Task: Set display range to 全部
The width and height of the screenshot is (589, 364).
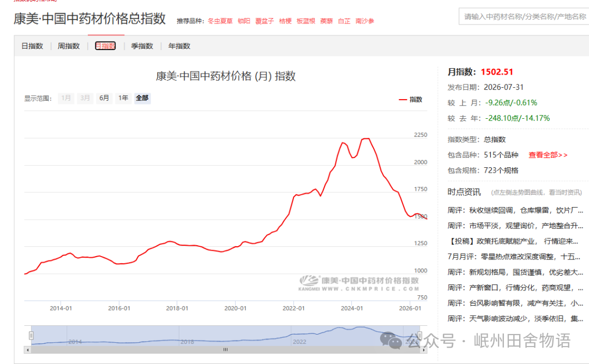Action: pos(142,98)
